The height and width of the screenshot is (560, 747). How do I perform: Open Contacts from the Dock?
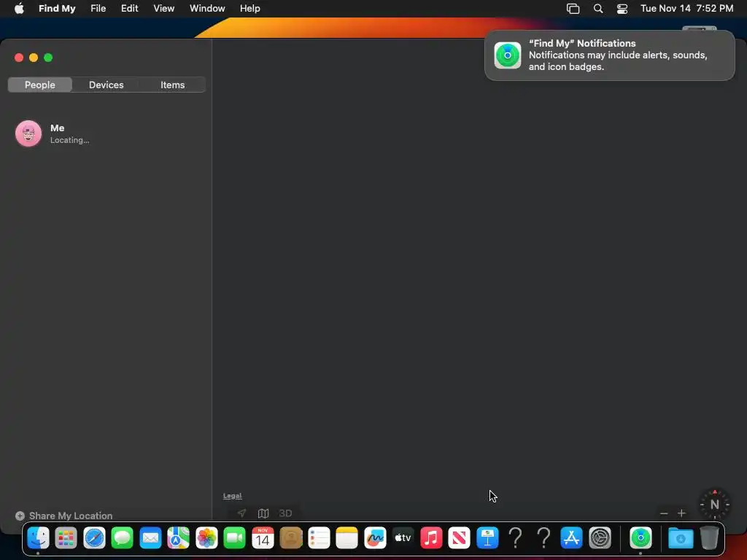coord(291,538)
